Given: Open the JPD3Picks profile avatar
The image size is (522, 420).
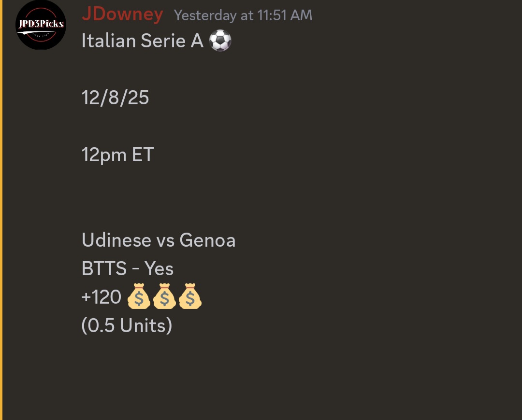Looking at the screenshot, I should point(41,25).
